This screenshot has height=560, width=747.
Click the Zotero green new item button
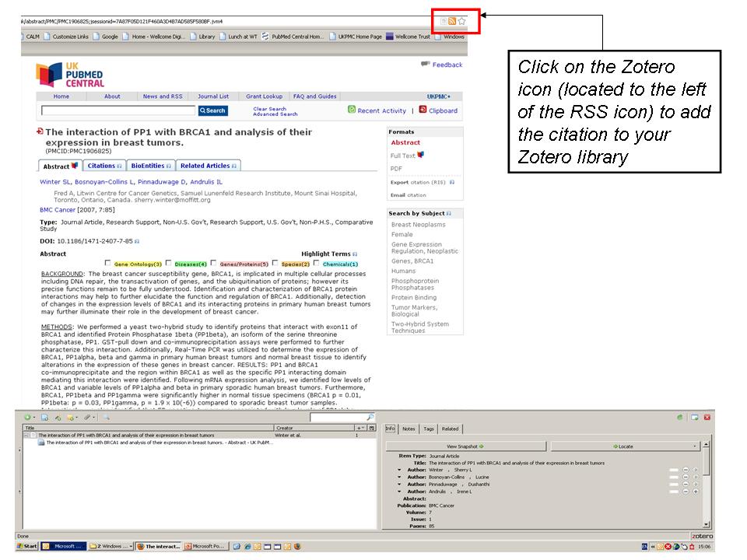pyautogui.click(x=28, y=418)
